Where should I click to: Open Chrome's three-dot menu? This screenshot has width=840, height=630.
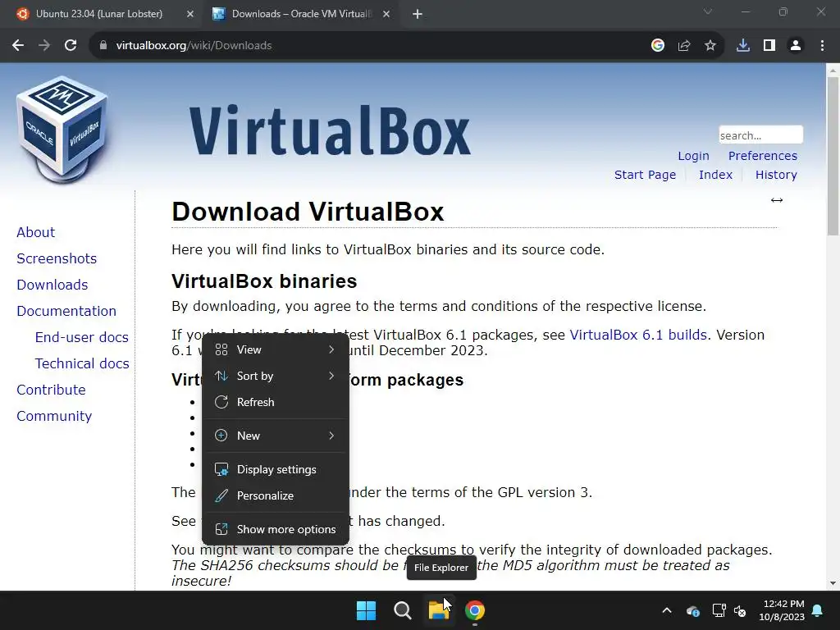pos(822,46)
